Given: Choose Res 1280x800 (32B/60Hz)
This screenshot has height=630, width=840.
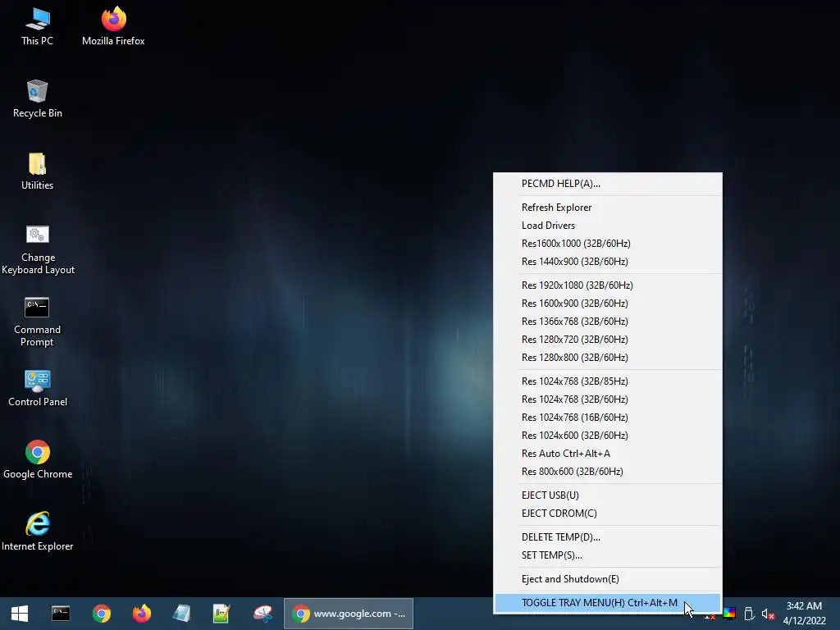Looking at the screenshot, I should click(x=608, y=358).
